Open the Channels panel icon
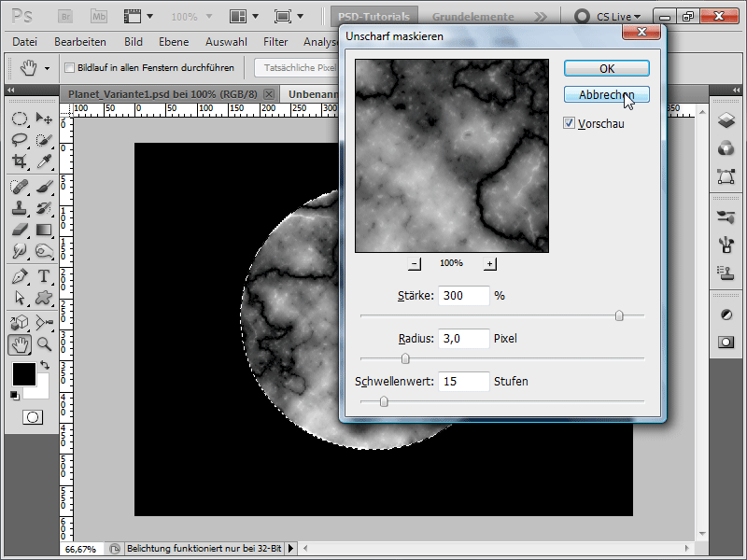Image resolution: width=747 pixels, height=560 pixels. (726, 148)
